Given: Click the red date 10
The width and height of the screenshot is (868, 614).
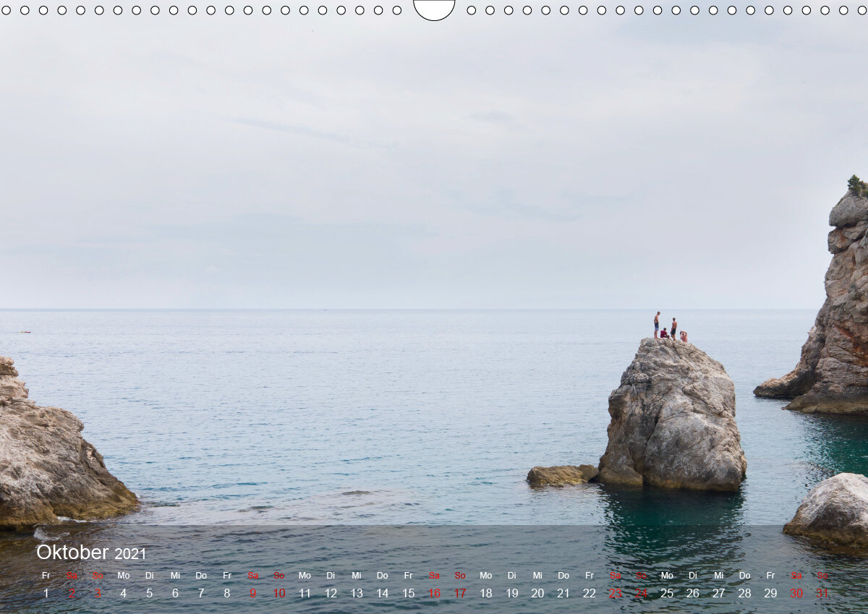Looking at the screenshot, I should (278, 593).
